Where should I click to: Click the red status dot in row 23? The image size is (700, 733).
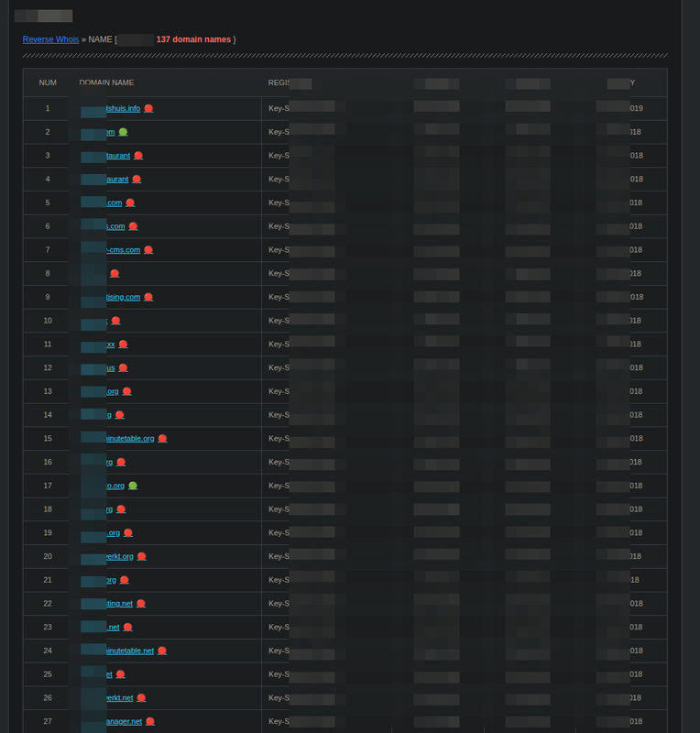click(127, 628)
